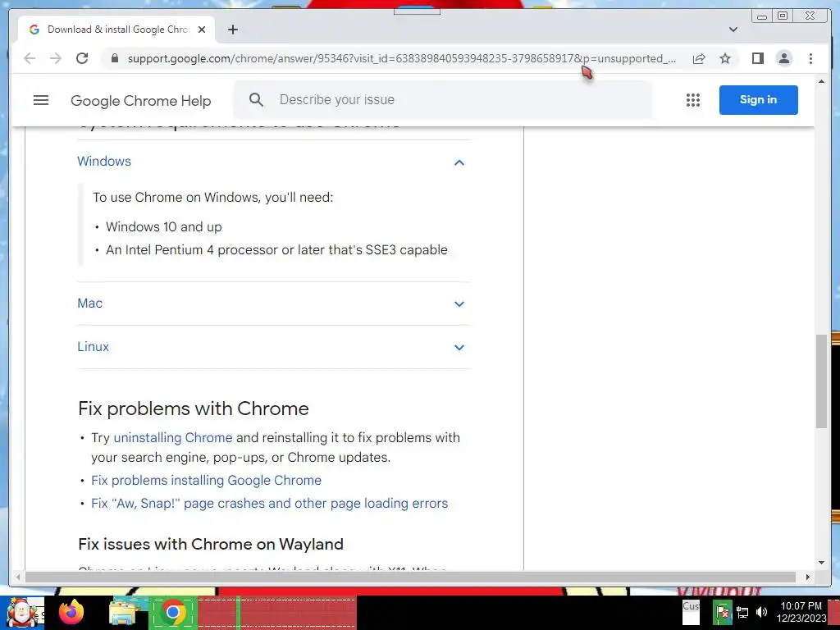
Task: Reload the current page
Action: coord(82,58)
